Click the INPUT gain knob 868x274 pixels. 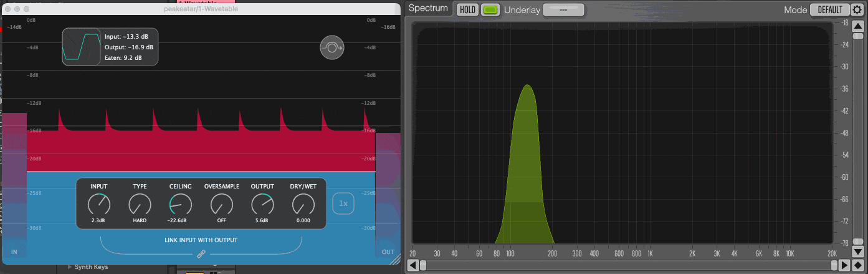tap(98, 204)
